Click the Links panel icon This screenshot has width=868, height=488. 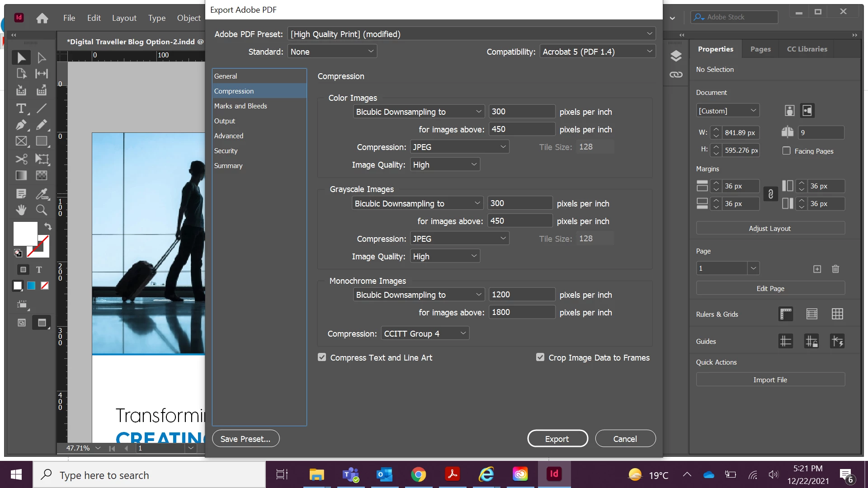click(x=676, y=75)
